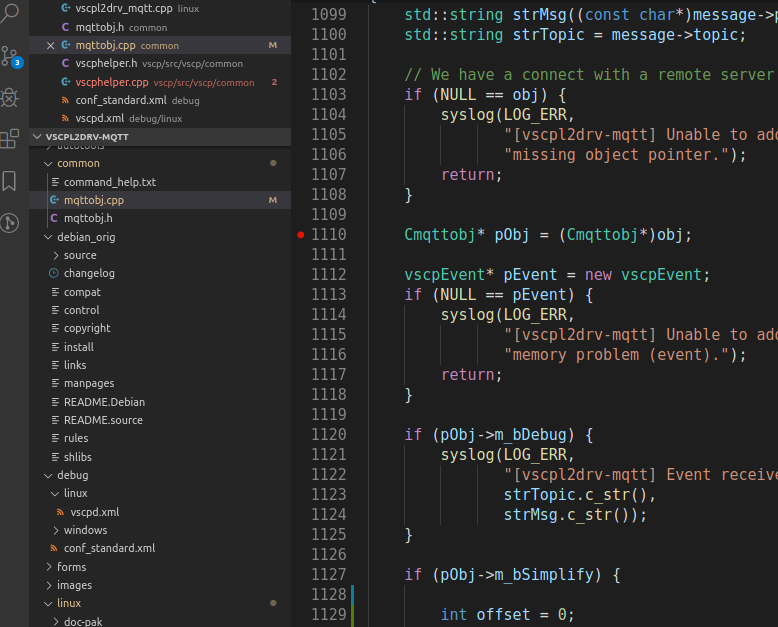Click line number 1127 in gutter
778x627 pixels.
click(328, 574)
